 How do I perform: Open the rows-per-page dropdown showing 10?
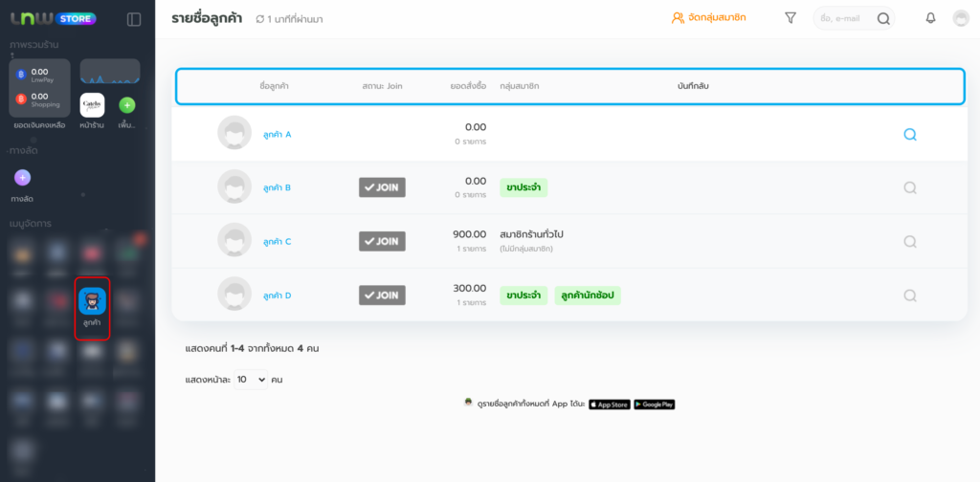point(251,380)
